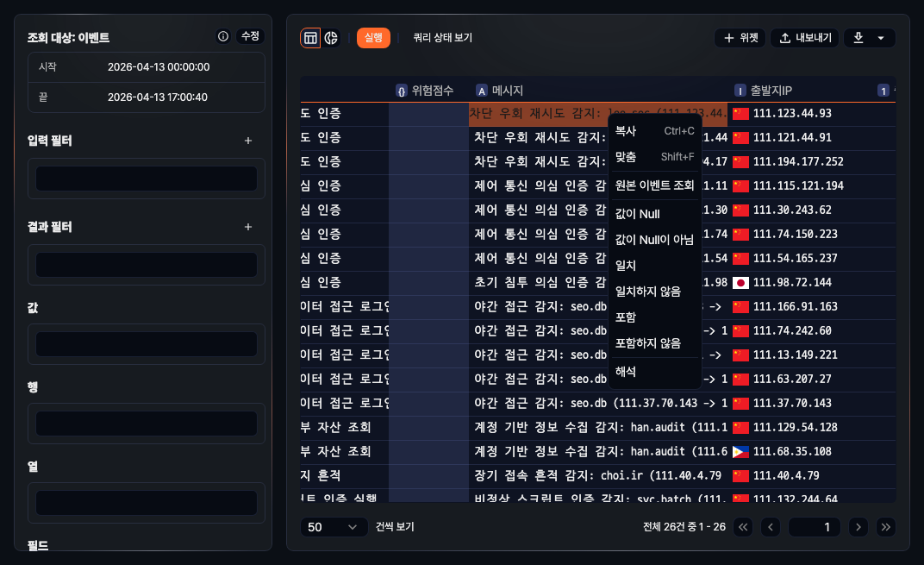This screenshot has width=924, height=565.
Task: Open the 50 건씩 보기 page-size dropdown
Action: pyautogui.click(x=334, y=526)
